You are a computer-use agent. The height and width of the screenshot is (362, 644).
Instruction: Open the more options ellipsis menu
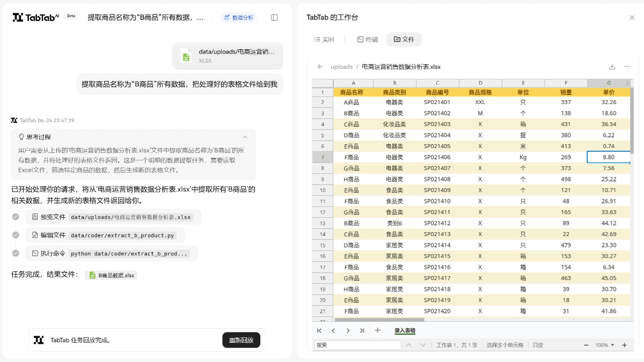627,67
